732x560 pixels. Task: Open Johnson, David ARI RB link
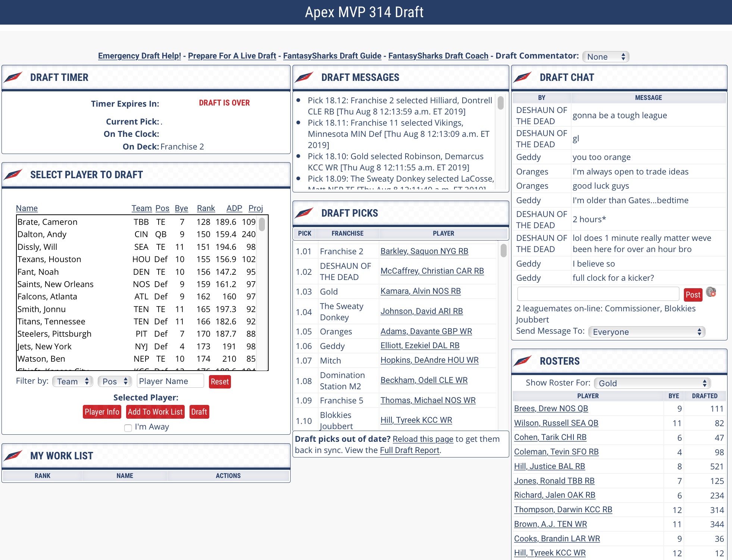(422, 311)
